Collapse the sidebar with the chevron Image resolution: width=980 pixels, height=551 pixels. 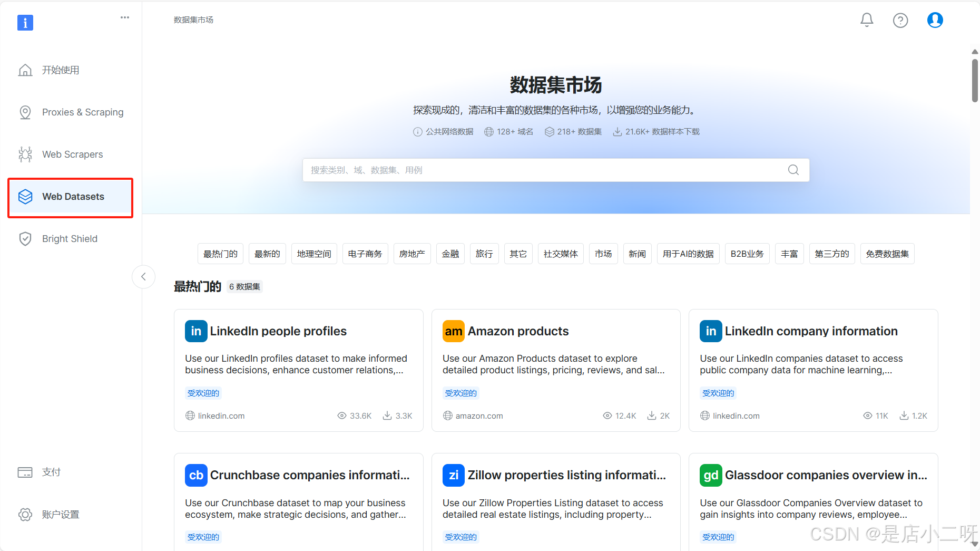coord(143,276)
